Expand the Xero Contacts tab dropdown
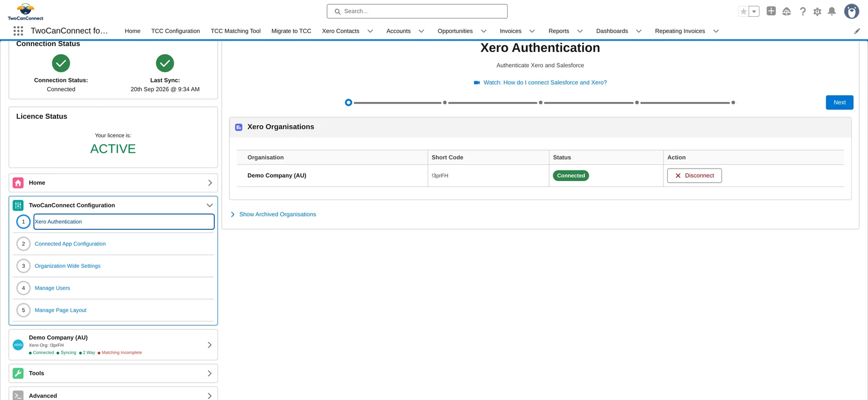The width and height of the screenshot is (868, 400). 371,31
